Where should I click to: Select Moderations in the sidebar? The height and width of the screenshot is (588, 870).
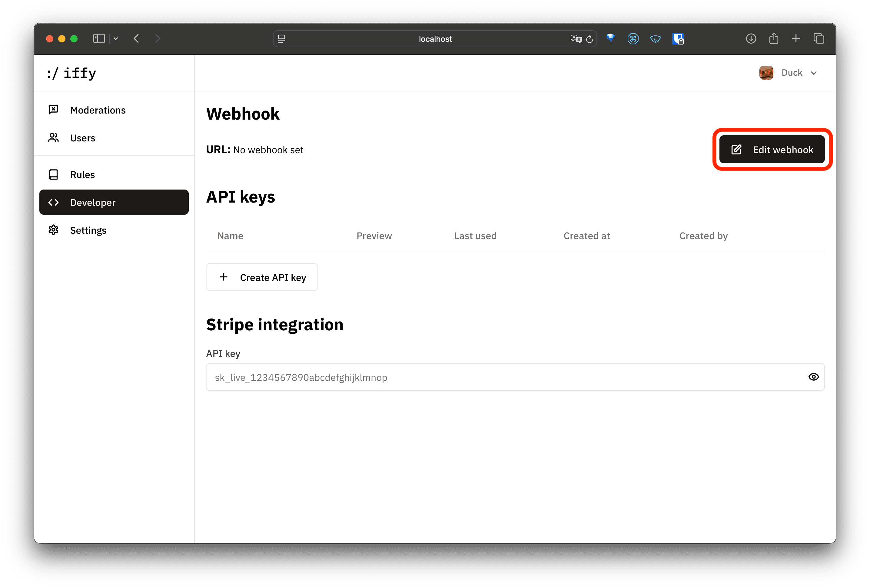[x=98, y=110]
